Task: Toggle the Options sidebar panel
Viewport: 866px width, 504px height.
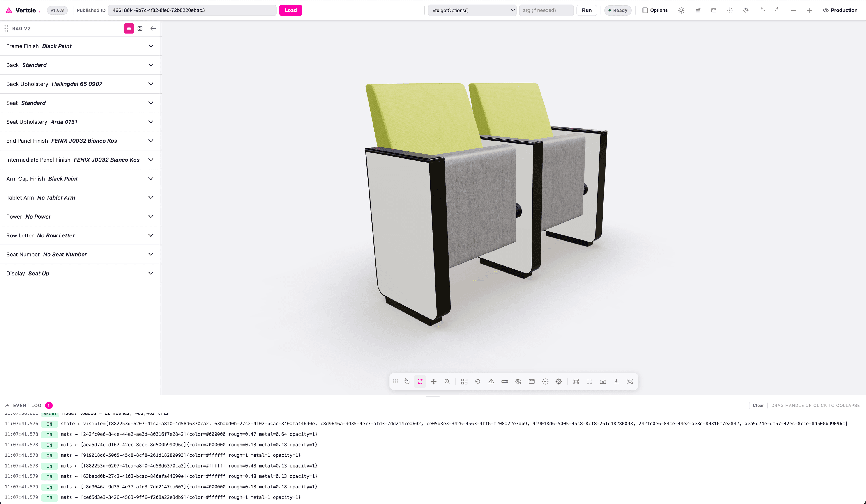Action: pyautogui.click(x=655, y=10)
